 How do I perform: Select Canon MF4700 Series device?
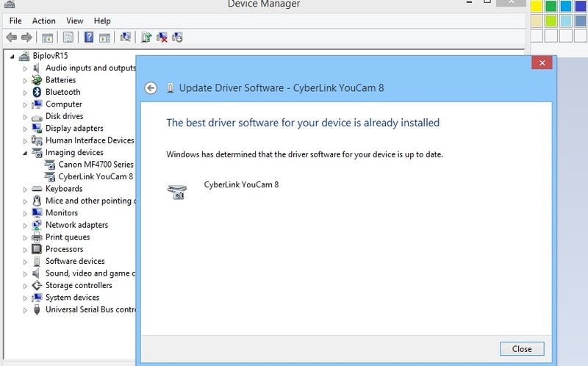[x=96, y=165]
